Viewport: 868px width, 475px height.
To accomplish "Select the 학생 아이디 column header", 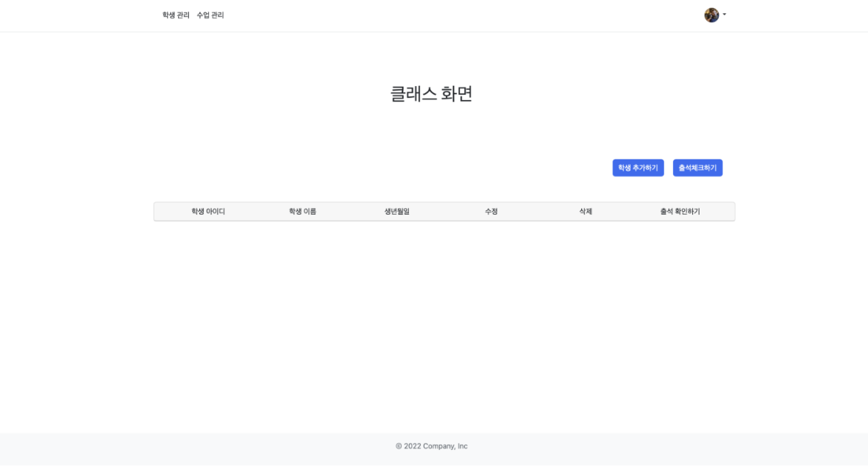I will pos(208,212).
